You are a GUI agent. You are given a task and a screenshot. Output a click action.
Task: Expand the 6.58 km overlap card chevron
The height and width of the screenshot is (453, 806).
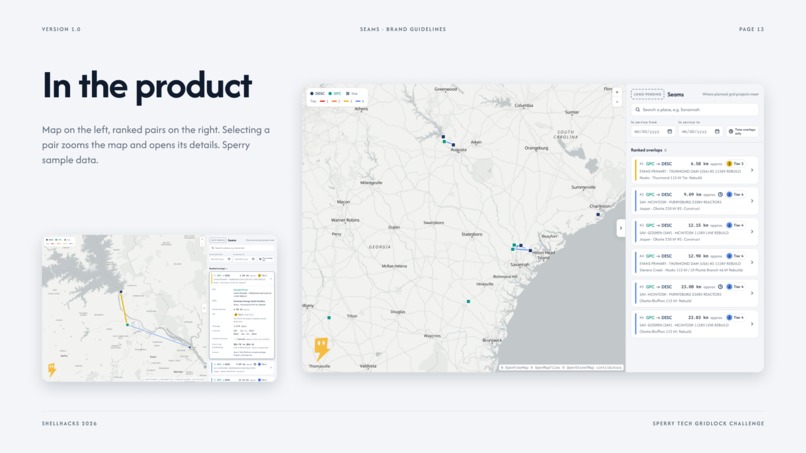[752, 170]
